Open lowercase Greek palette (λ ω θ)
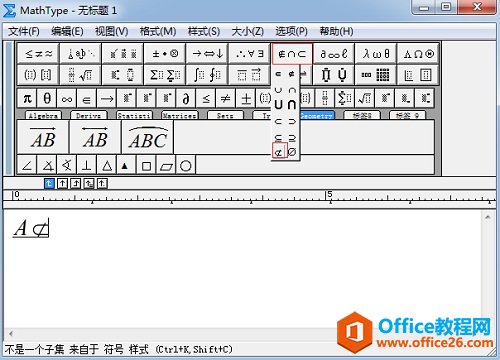 (376, 53)
